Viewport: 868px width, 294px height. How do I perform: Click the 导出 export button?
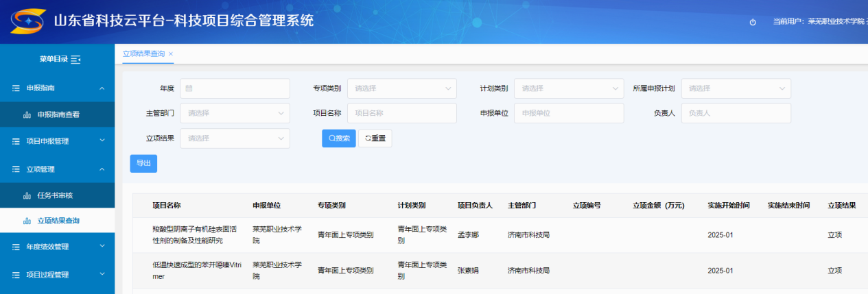[143, 164]
